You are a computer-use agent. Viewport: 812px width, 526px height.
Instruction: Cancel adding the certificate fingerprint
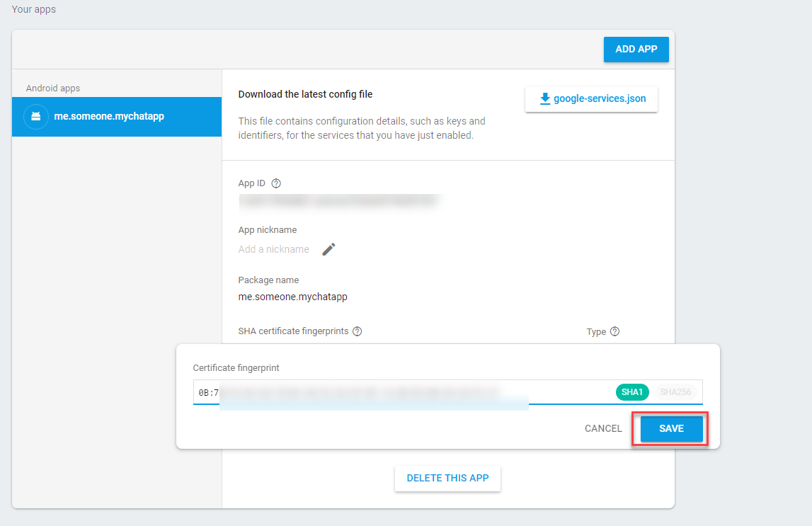point(603,428)
